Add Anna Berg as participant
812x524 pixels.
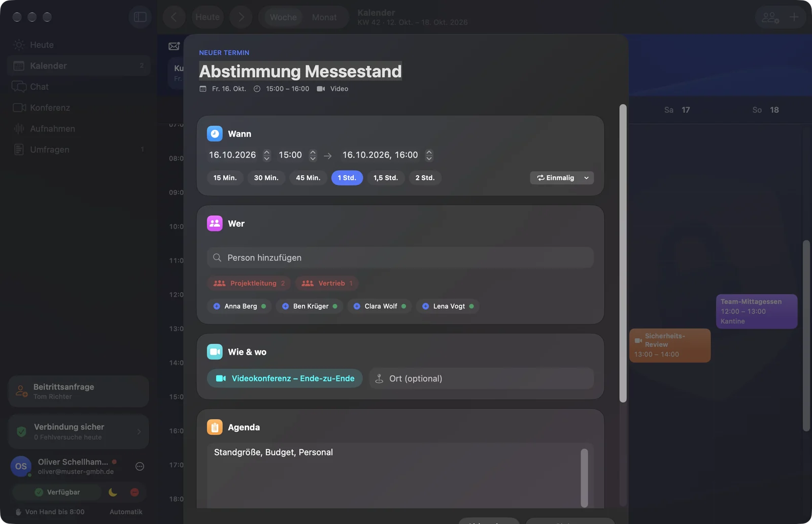240,306
